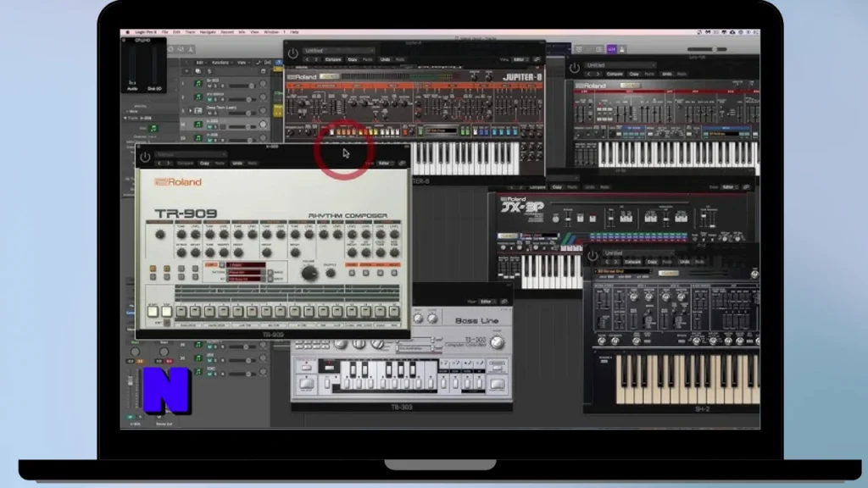Select next preset arrow in SH-2 window
Viewport: 868px width, 488px height.
[616, 262]
